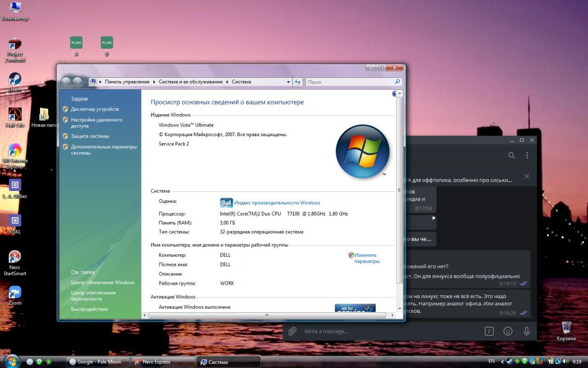This screenshot has height=368, width=588.
Task: Open the 360 Extreme Explorer desktop shortcut
Action: pyautogui.click(x=15, y=156)
